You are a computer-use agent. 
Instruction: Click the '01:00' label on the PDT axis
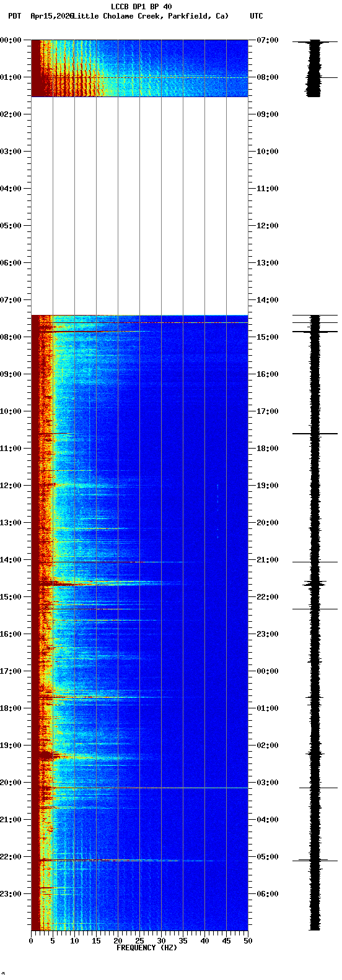[x=10, y=77]
